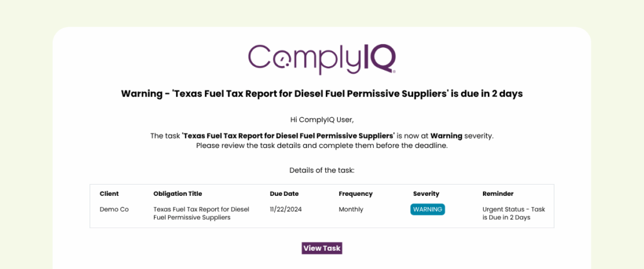Select the Obligation Title column header
The width and height of the screenshot is (644, 269).
(x=177, y=194)
